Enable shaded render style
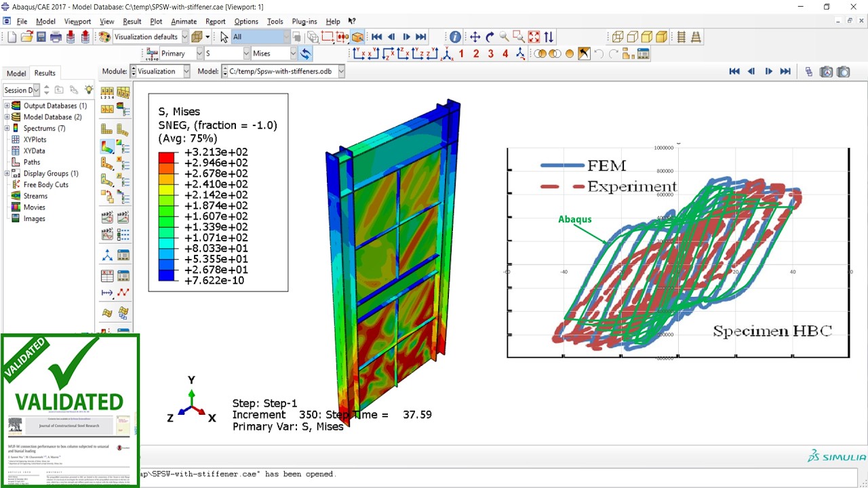The image size is (868, 488). 661,37
